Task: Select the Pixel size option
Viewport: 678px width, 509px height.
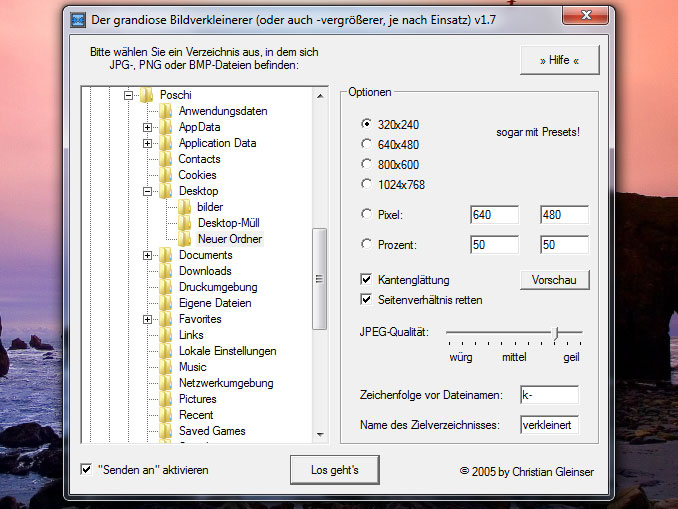Action: tap(366, 214)
